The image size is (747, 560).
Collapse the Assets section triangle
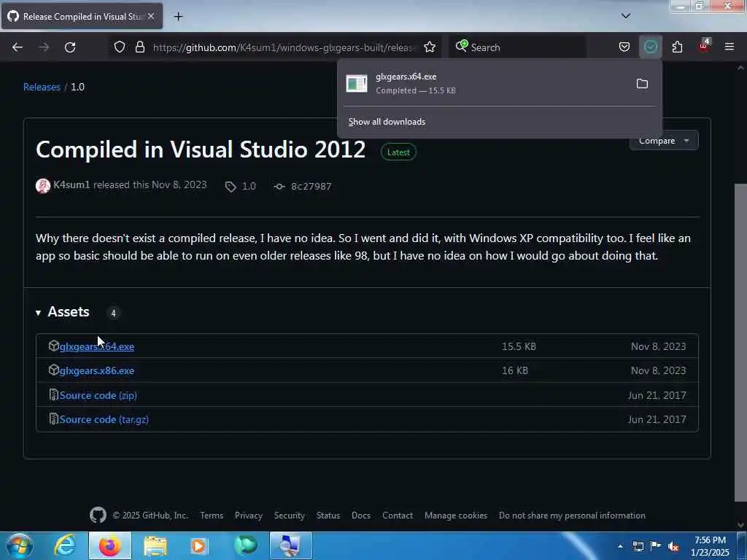[38, 313]
